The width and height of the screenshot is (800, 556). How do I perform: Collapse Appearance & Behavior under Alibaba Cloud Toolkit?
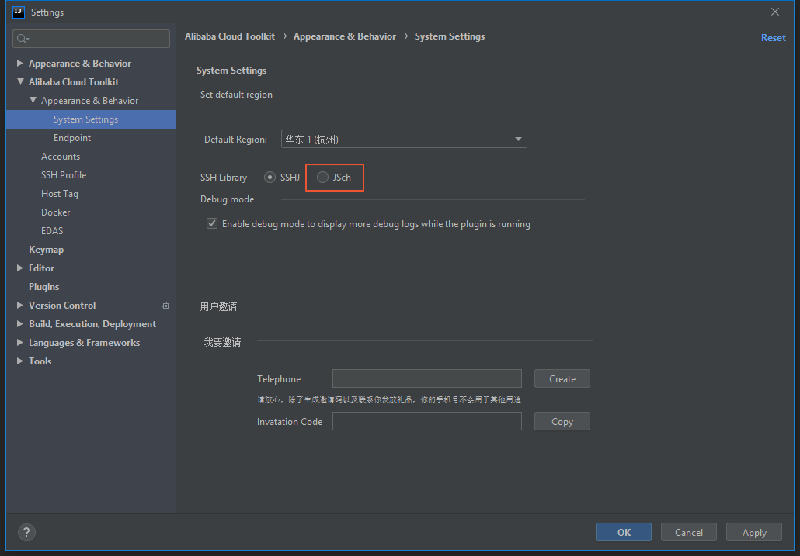click(33, 100)
